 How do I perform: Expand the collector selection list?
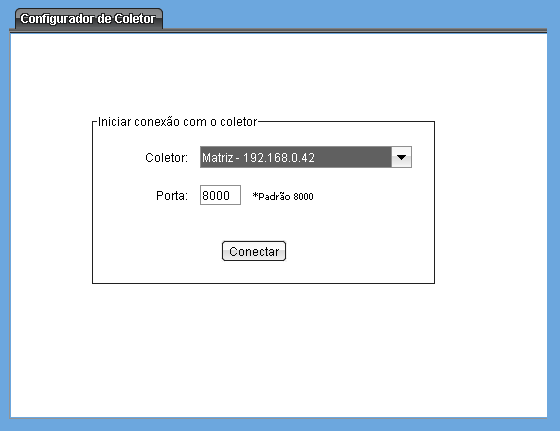click(x=401, y=157)
